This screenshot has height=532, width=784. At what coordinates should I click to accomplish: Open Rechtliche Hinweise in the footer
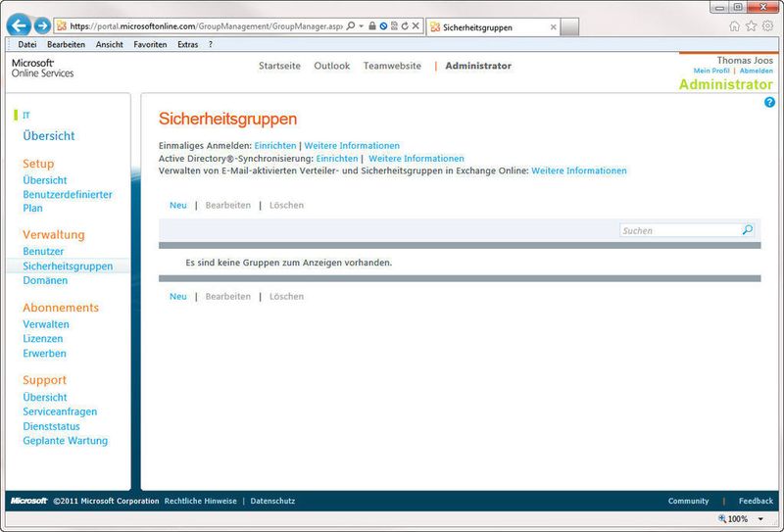coord(201,501)
